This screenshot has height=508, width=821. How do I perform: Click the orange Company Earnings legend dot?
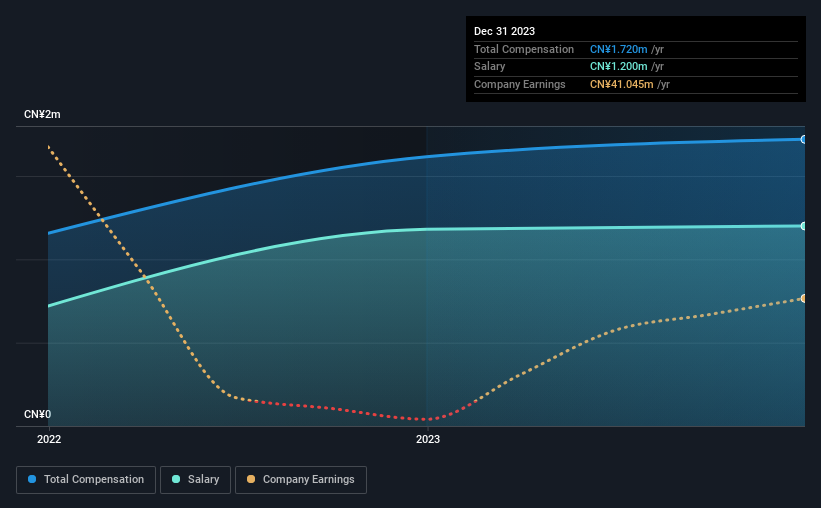tap(251, 479)
